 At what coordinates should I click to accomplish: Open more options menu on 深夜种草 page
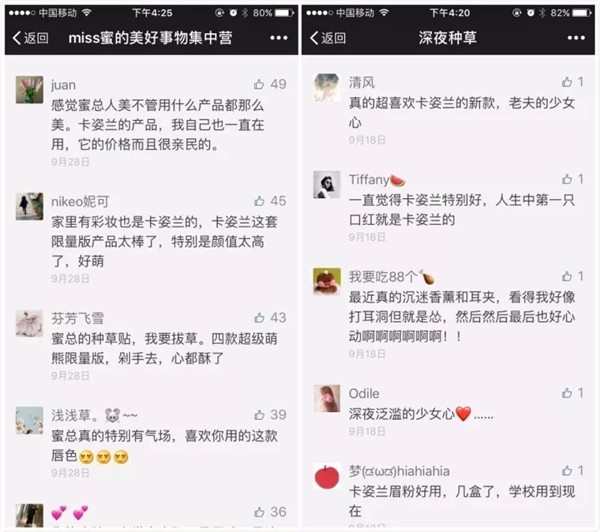[576, 38]
